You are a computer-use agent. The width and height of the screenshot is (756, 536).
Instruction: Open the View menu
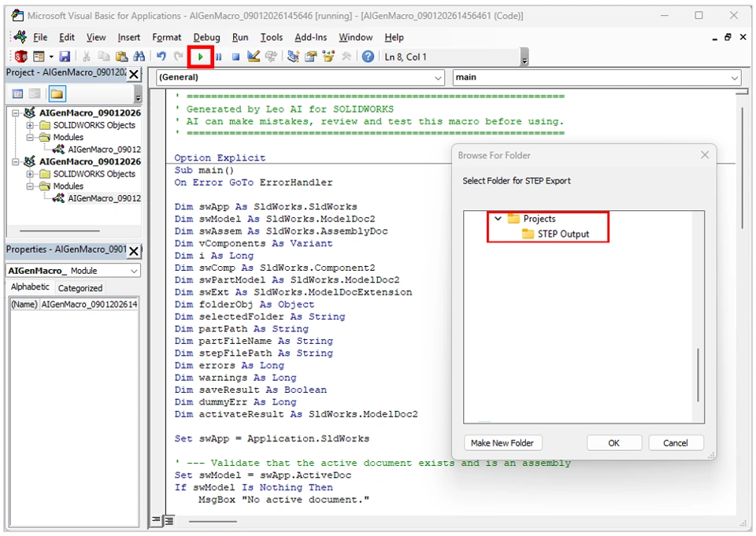(x=96, y=37)
